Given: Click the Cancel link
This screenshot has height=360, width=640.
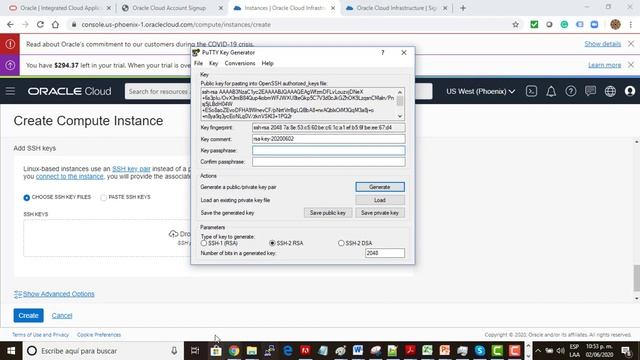Looking at the screenshot, I should coord(62,316).
